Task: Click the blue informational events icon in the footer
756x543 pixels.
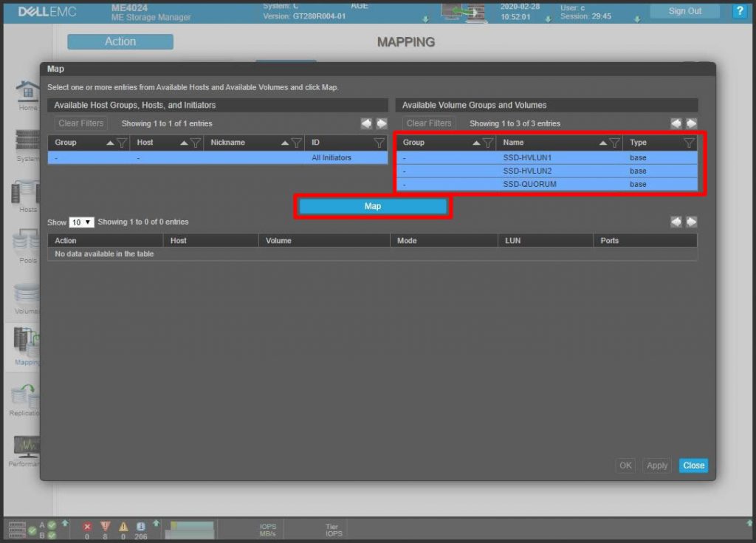Action: [x=141, y=527]
